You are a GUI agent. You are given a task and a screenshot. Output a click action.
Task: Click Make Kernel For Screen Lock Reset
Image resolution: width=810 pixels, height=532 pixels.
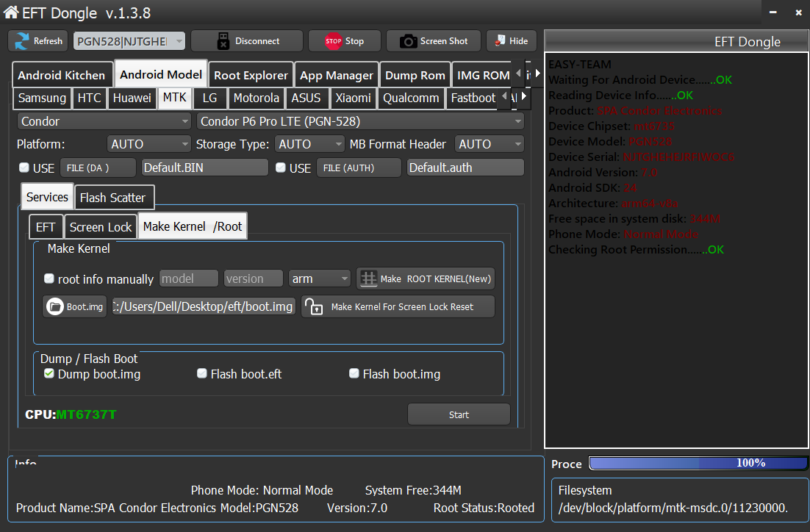click(398, 306)
